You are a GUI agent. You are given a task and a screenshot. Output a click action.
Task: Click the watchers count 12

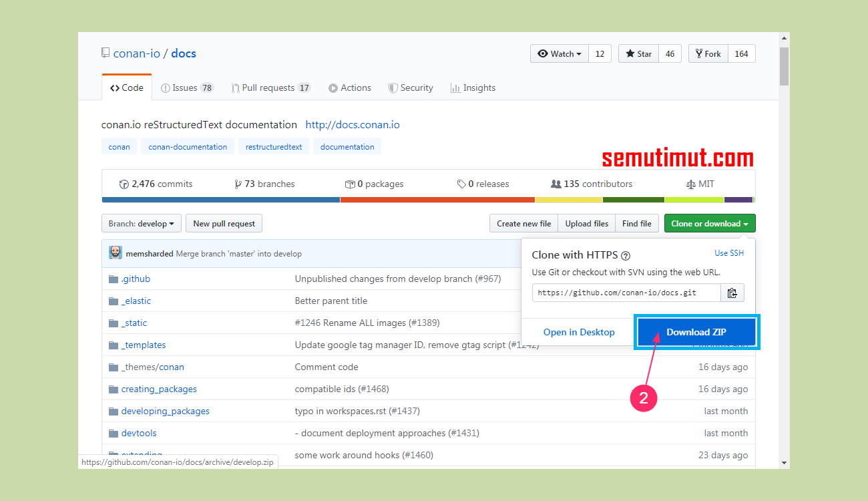[600, 54]
